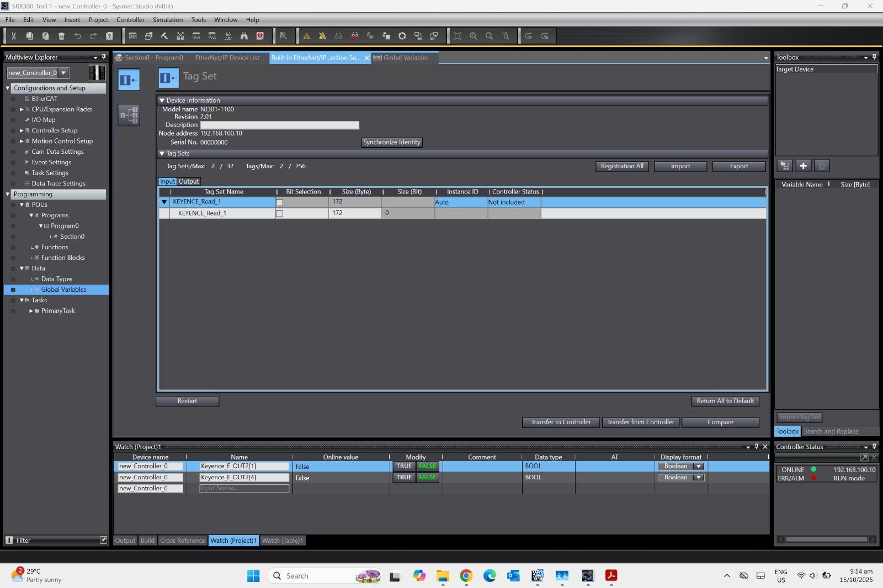The height and width of the screenshot is (588, 883).
Task: Click the Transfer to Controller button
Action: [561, 422]
